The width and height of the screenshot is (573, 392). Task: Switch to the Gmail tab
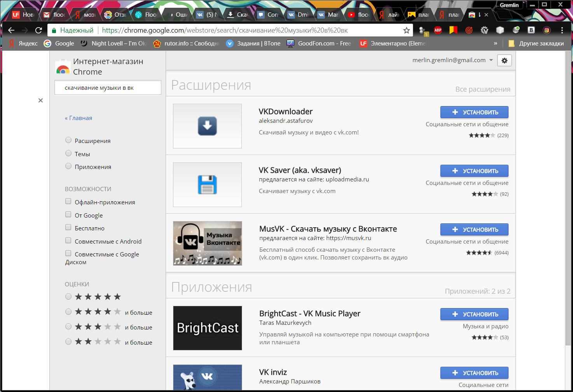(x=54, y=15)
